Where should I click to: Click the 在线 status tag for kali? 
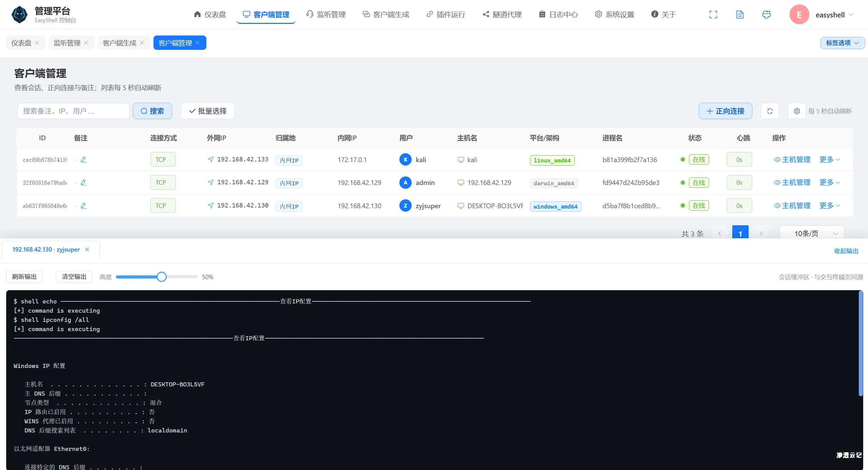coord(699,159)
